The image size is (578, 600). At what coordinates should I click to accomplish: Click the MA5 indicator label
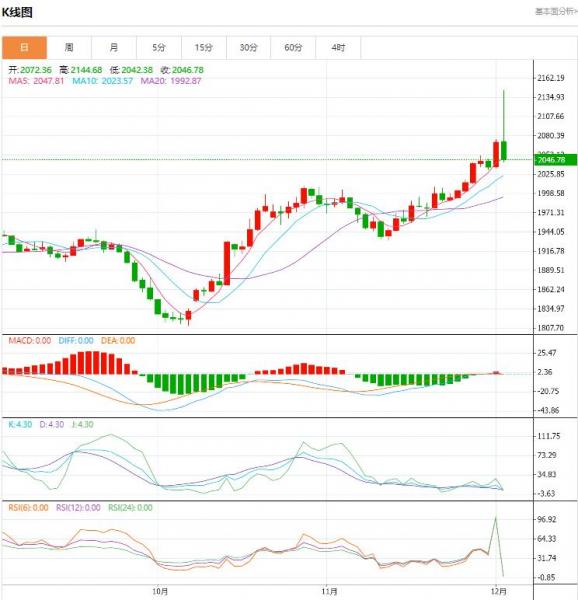pyautogui.click(x=36, y=81)
